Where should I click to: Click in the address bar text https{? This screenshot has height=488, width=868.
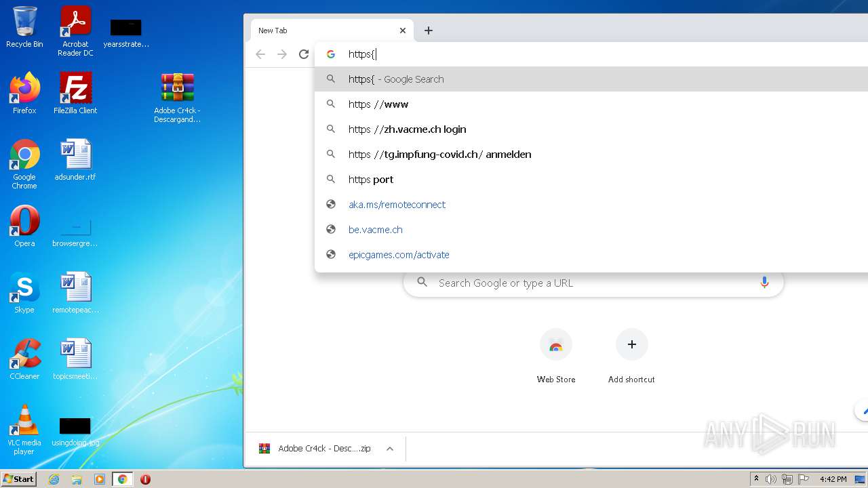coord(361,54)
